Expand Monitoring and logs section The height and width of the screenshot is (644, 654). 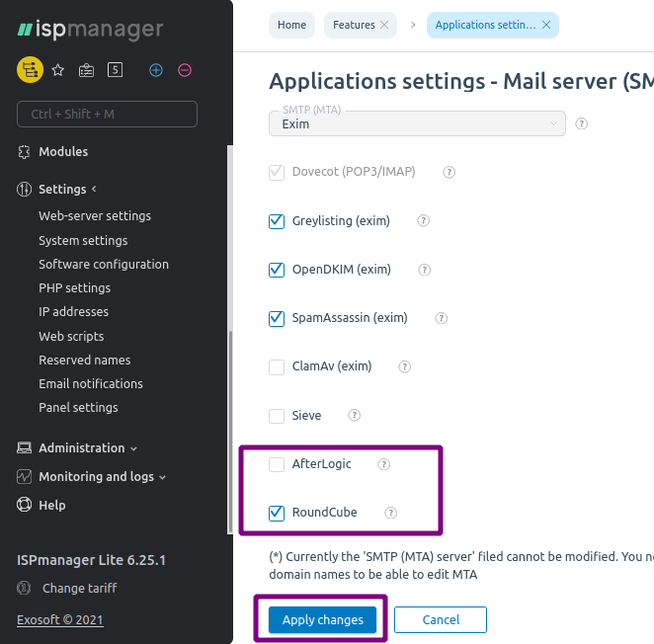pyautogui.click(x=163, y=477)
